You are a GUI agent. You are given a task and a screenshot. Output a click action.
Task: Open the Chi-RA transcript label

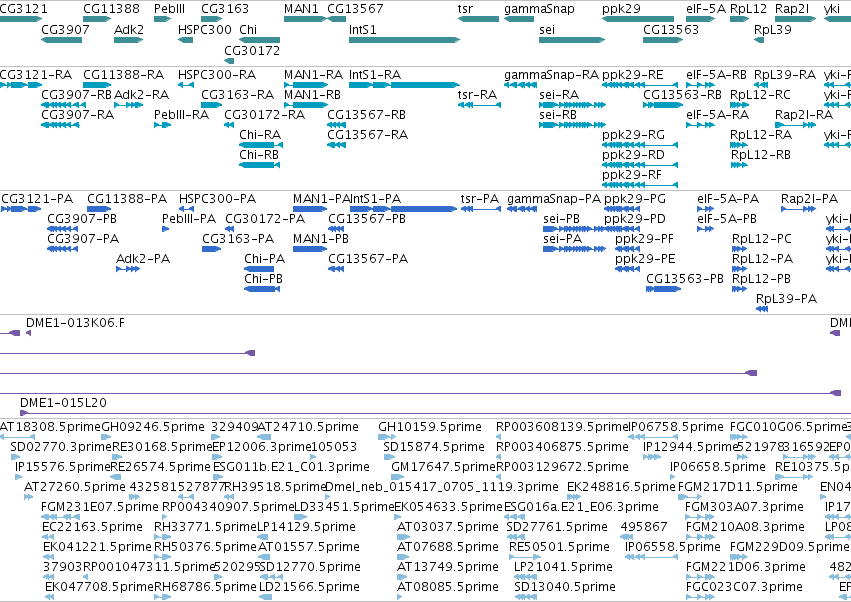pos(260,135)
